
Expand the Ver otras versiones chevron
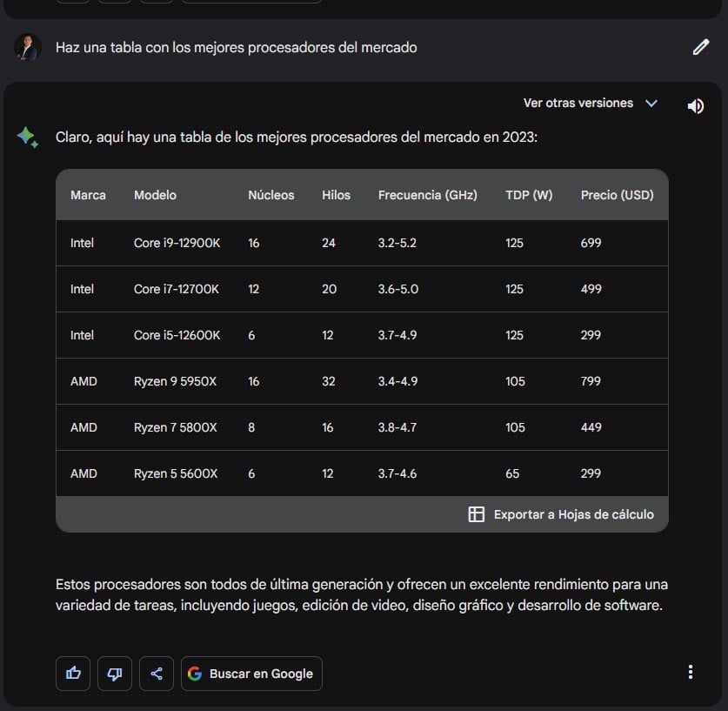(651, 103)
